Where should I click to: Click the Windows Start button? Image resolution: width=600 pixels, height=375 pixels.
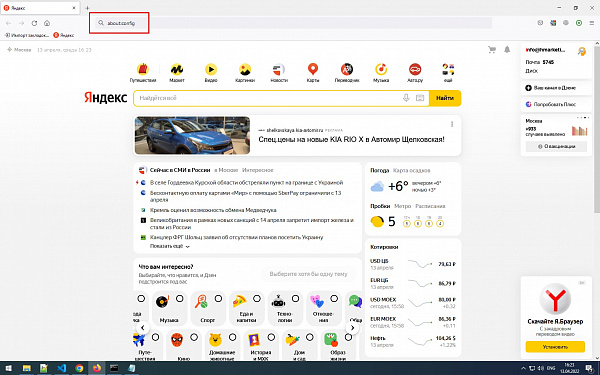pos(8,368)
